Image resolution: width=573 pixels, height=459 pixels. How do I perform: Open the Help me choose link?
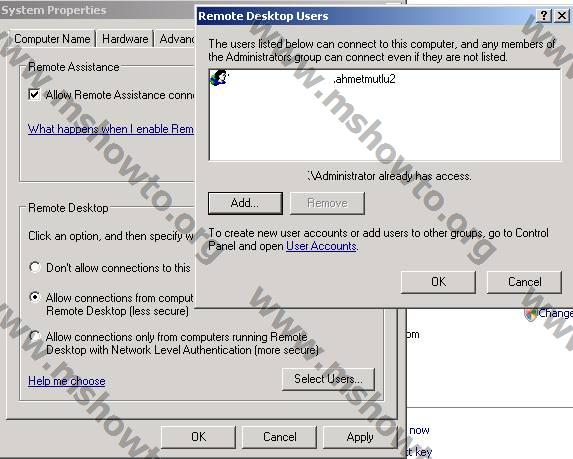67,381
